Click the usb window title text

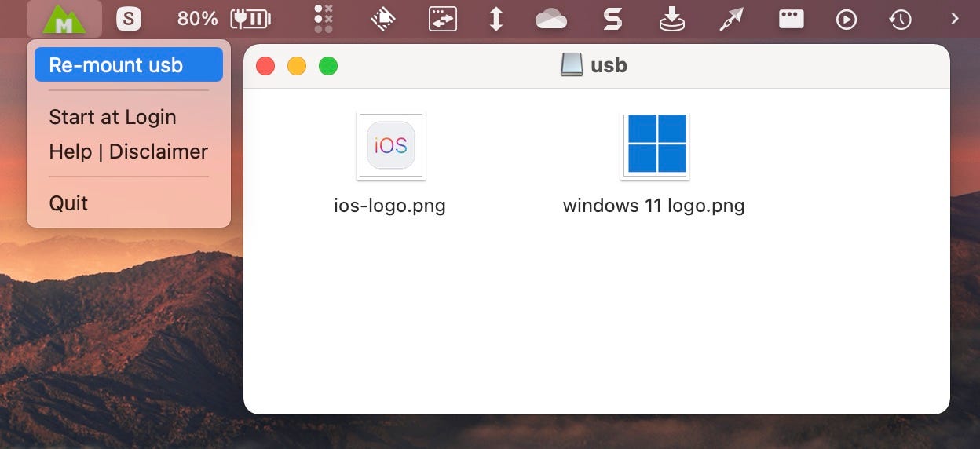click(x=609, y=65)
